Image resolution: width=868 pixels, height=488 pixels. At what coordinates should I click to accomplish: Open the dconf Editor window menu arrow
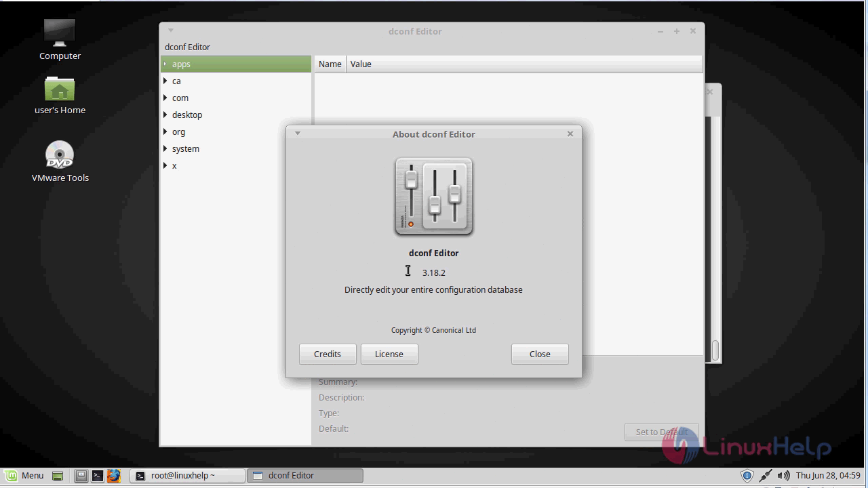tap(171, 30)
